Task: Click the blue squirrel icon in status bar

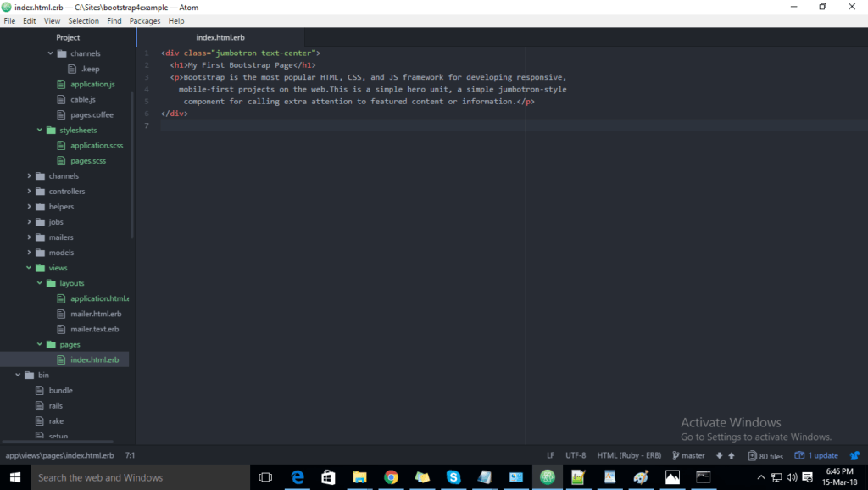Action: tap(854, 456)
